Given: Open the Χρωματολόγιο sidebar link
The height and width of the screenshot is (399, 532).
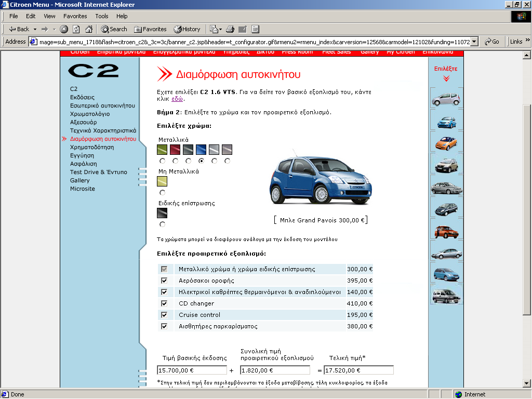Looking at the screenshot, I should click(90, 114).
